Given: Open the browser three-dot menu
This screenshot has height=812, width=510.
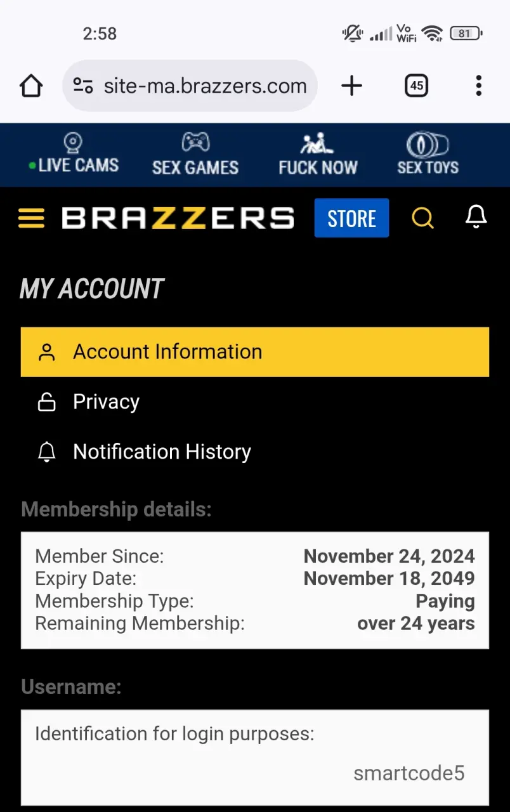Looking at the screenshot, I should (x=478, y=86).
